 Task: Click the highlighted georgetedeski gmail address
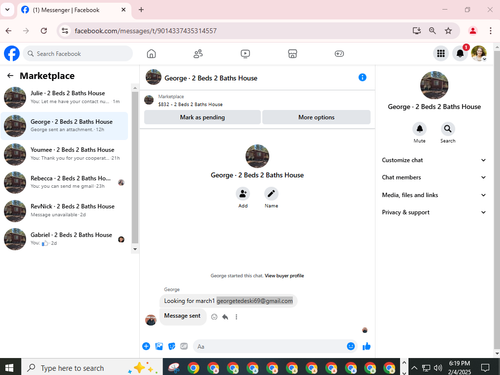255,301
